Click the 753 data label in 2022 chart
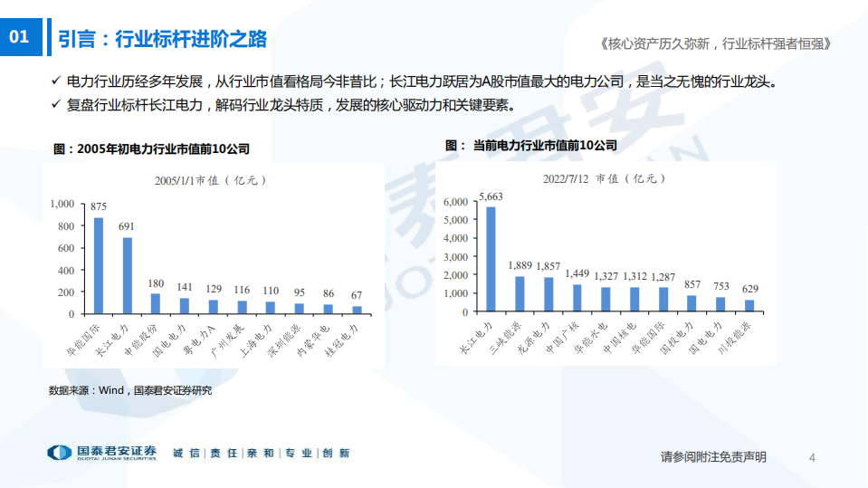 click(720, 286)
